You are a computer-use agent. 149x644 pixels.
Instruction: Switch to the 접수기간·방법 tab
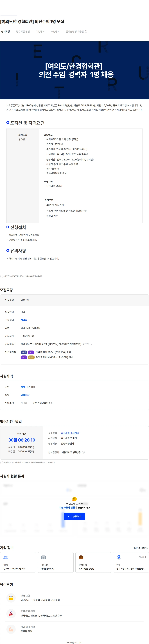23,31
